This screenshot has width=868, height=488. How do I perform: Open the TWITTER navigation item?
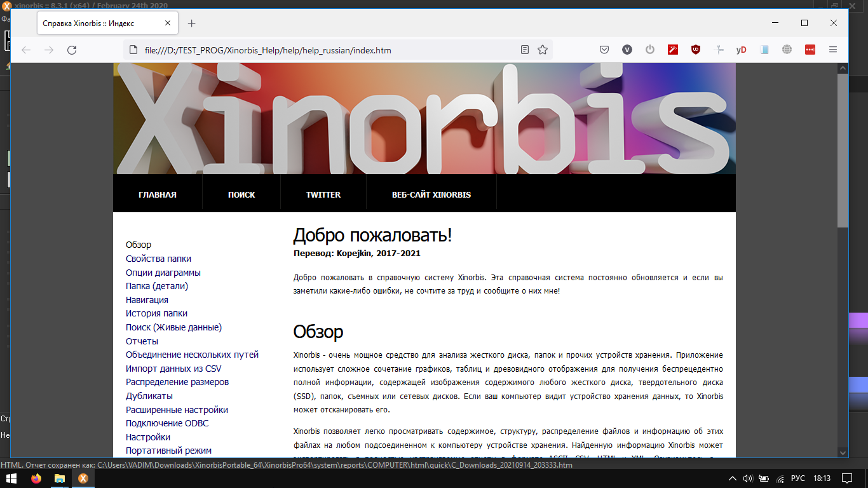[323, 194]
